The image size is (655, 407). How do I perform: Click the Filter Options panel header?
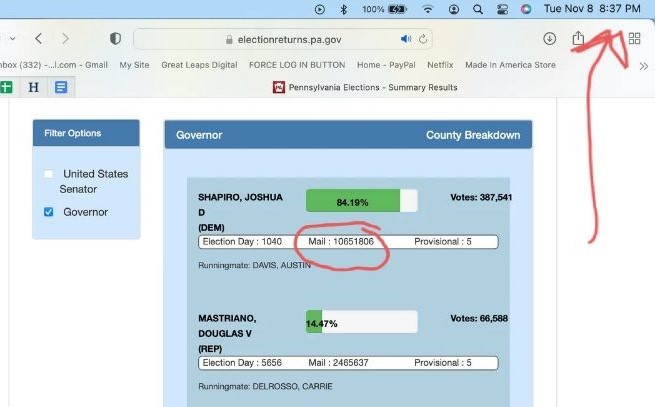86,133
